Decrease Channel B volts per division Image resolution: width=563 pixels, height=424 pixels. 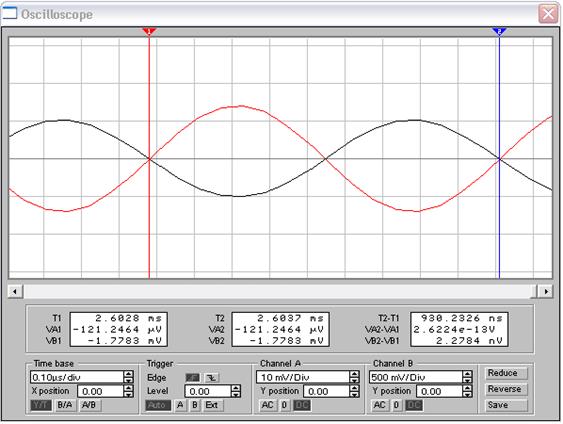coord(467,381)
